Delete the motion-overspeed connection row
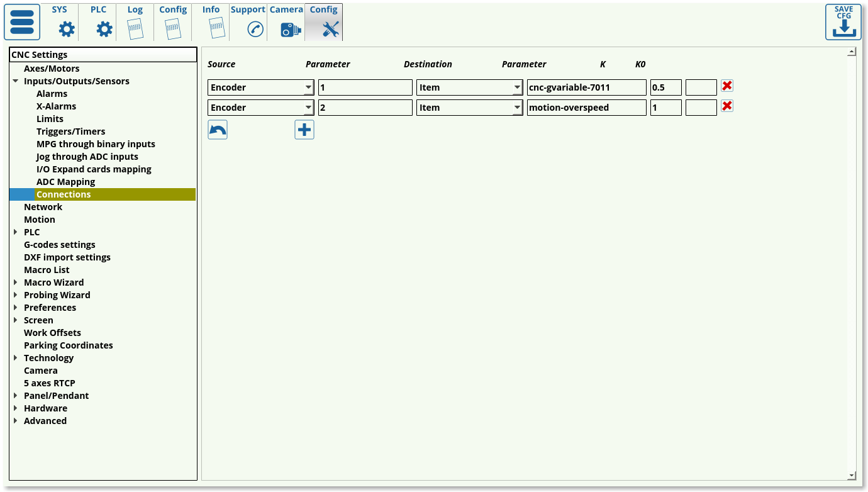The height and width of the screenshot is (492, 868). [x=727, y=106]
